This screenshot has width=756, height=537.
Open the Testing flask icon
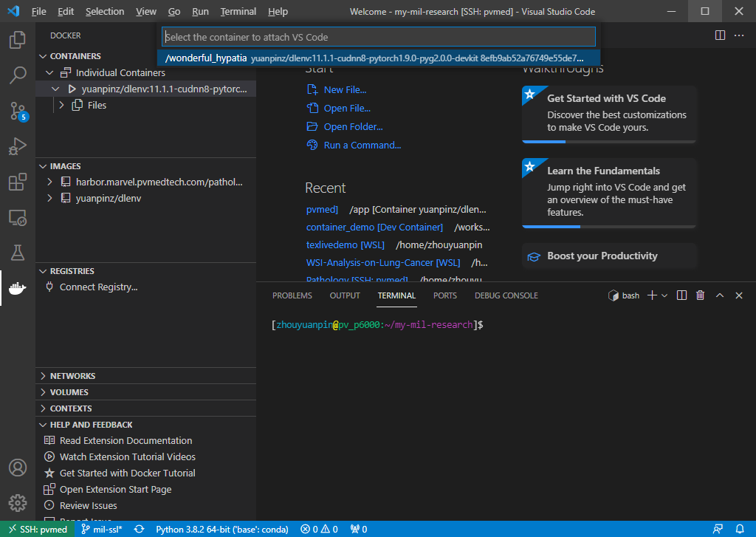(x=18, y=253)
